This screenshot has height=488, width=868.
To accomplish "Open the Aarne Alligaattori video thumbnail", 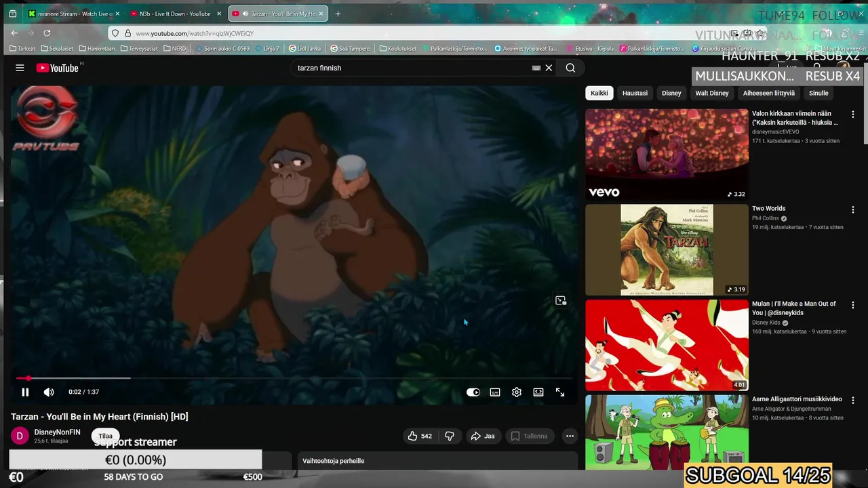I will tap(667, 432).
